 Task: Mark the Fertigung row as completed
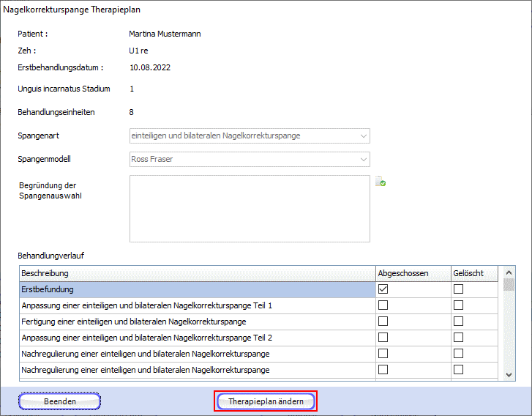tap(383, 322)
